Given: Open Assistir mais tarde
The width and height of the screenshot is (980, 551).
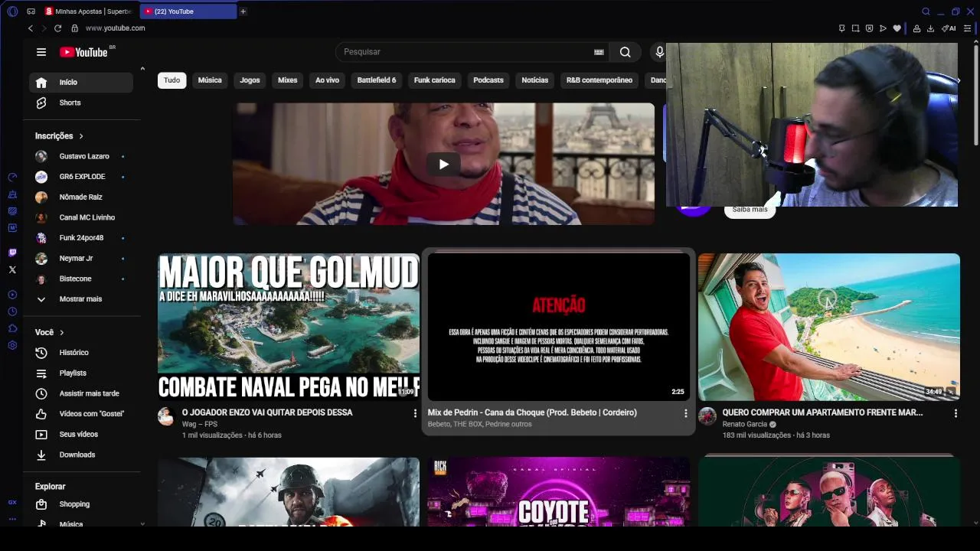Looking at the screenshot, I should tap(81, 393).
